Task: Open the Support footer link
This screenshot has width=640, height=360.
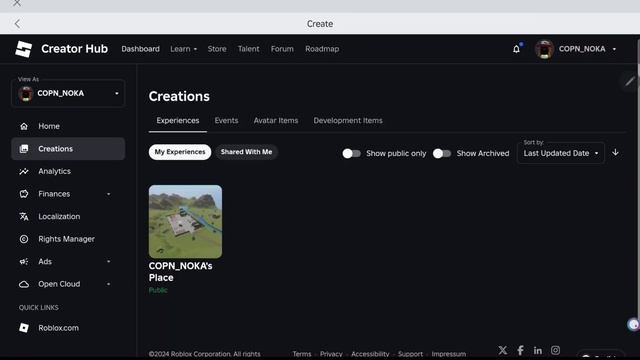Action: point(410,354)
